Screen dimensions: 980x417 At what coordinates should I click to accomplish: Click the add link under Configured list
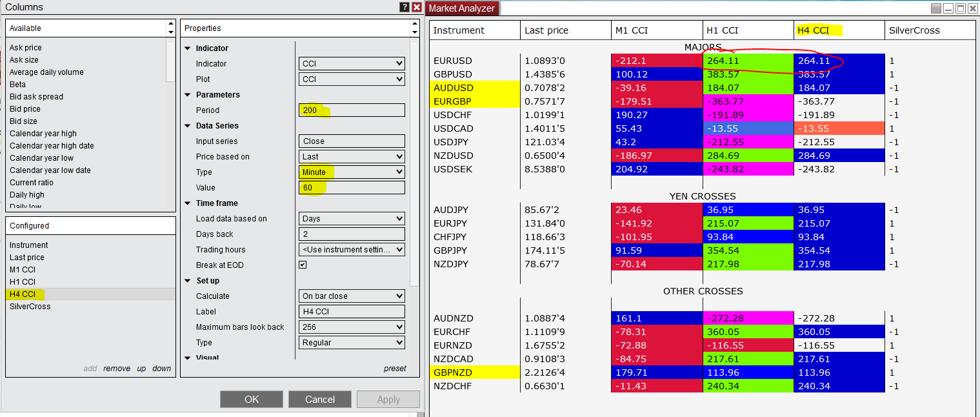point(90,369)
